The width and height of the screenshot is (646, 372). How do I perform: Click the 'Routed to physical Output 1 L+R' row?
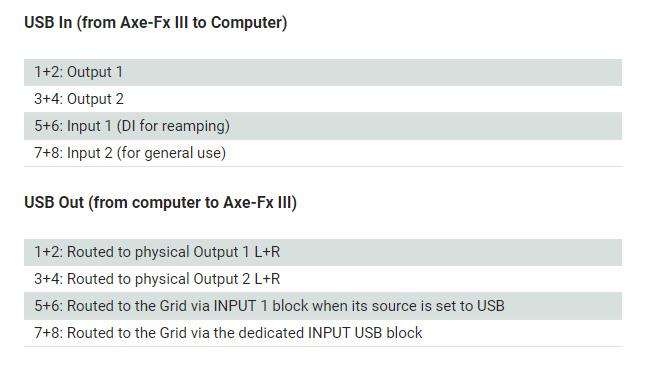[x=323, y=252]
